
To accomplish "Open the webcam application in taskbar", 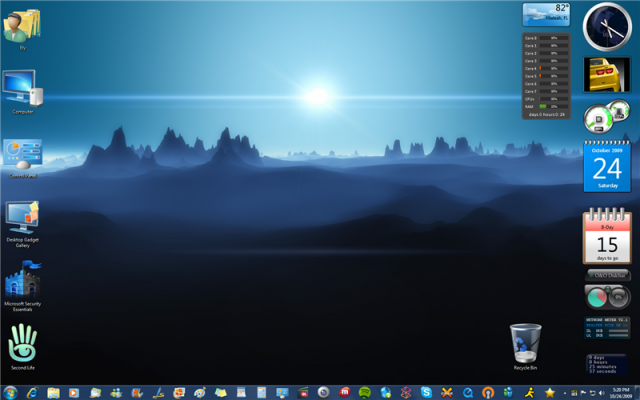I will pos(323,393).
